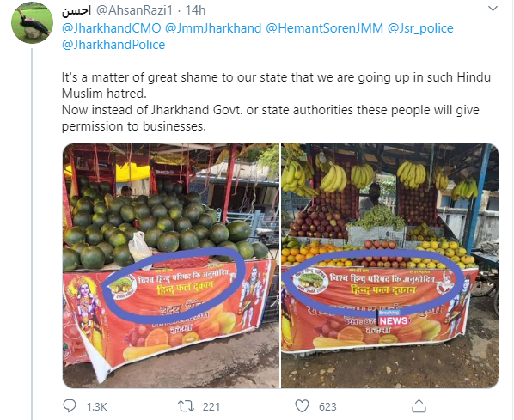Visit the @JmmJharkhand mention link
The width and height of the screenshot is (514, 420).
[213, 28]
